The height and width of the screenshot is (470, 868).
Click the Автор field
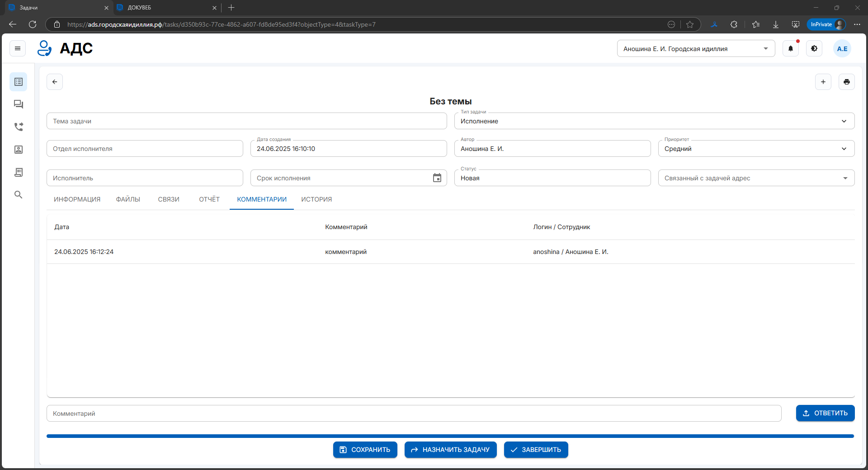click(552, 149)
